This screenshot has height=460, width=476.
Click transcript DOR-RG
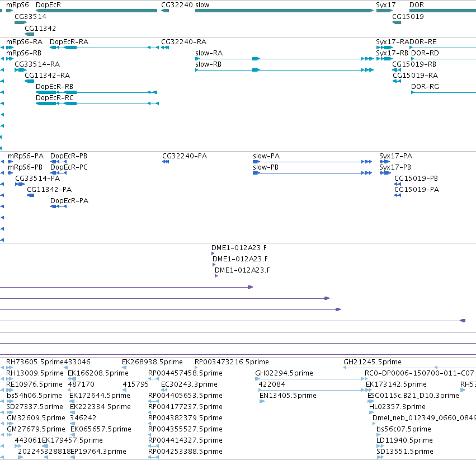point(425,87)
